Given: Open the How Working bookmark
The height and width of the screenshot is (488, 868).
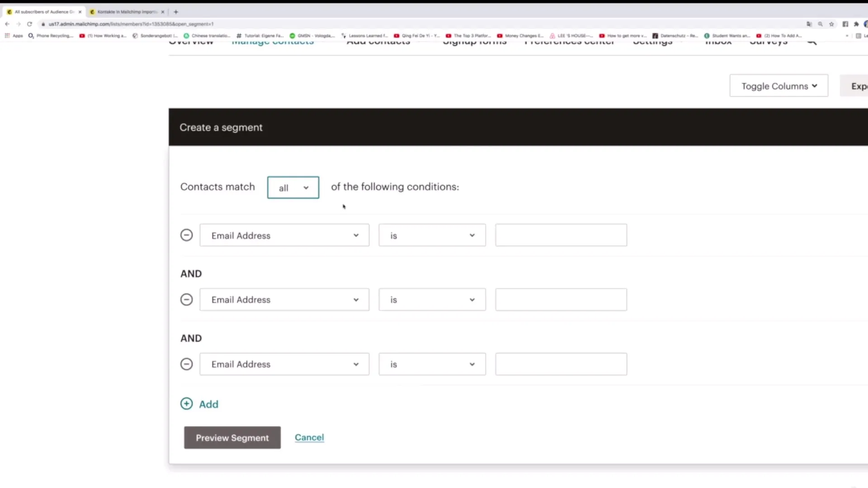Looking at the screenshot, I should [103, 36].
